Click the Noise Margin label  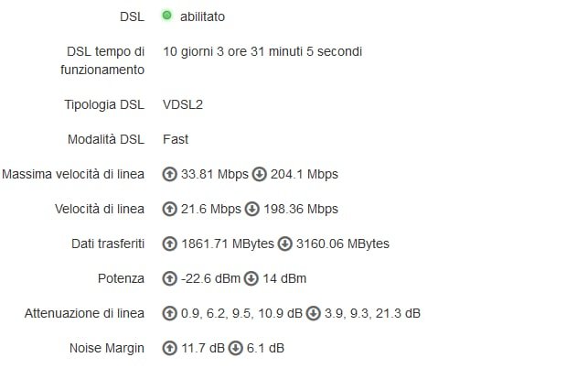pos(106,348)
